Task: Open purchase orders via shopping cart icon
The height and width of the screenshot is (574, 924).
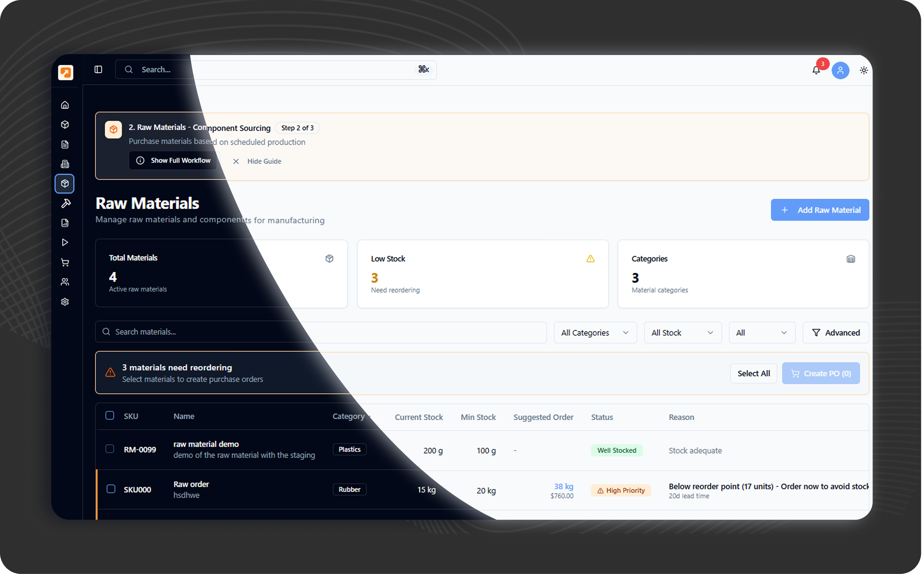Action: pos(65,263)
